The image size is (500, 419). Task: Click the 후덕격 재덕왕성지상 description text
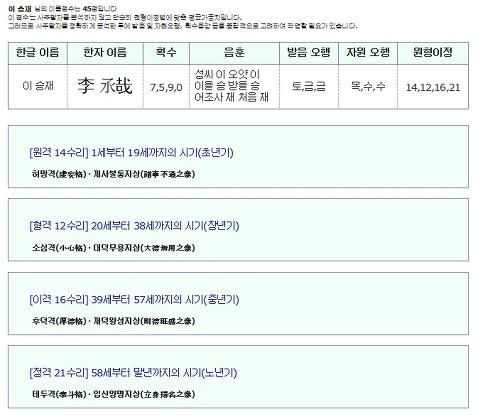[x=113, y=321]
